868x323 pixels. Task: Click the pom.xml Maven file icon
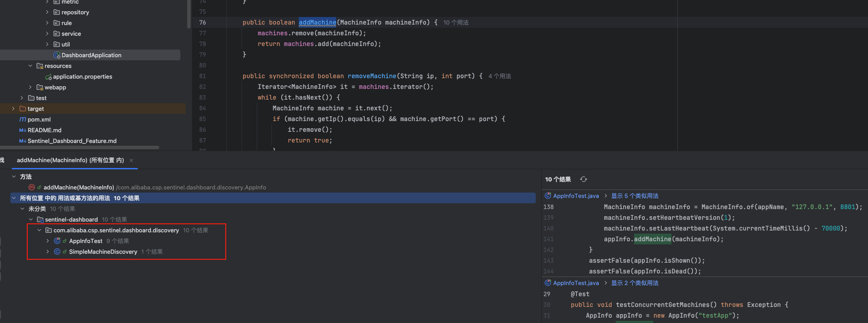click(x=22, y=119)
